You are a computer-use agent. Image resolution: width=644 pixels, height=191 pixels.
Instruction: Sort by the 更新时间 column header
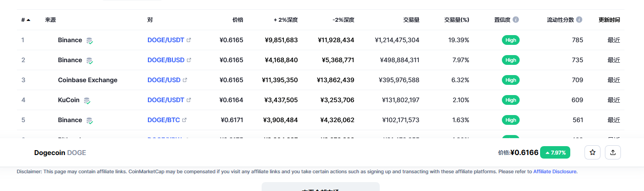tap(609, 20)
